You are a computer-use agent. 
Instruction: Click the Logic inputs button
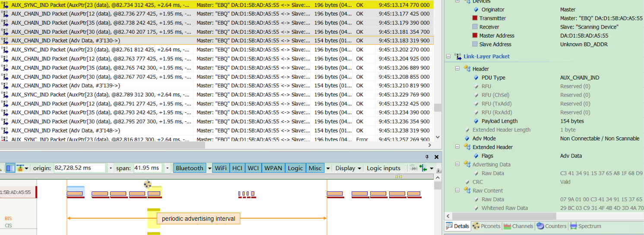[x=384, y=168]
